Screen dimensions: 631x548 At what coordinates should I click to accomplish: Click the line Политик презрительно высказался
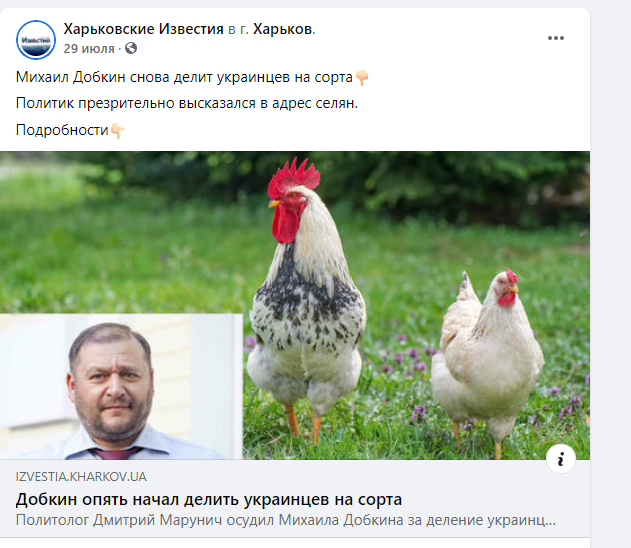(187, 103)
